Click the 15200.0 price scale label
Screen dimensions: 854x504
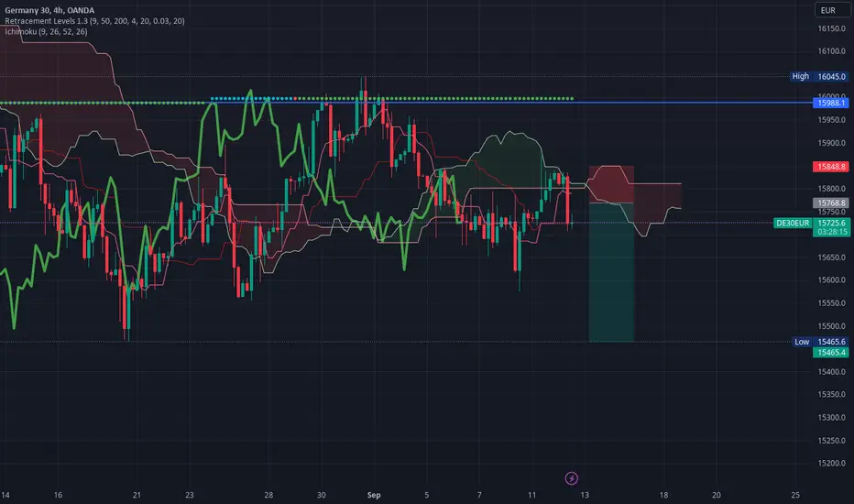(x=832, y=463)
